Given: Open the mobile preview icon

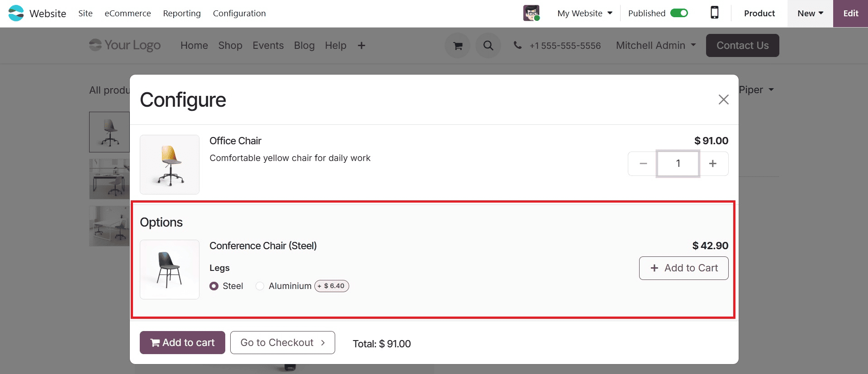Looking at the screenshot, I should [x=714, y=13].
